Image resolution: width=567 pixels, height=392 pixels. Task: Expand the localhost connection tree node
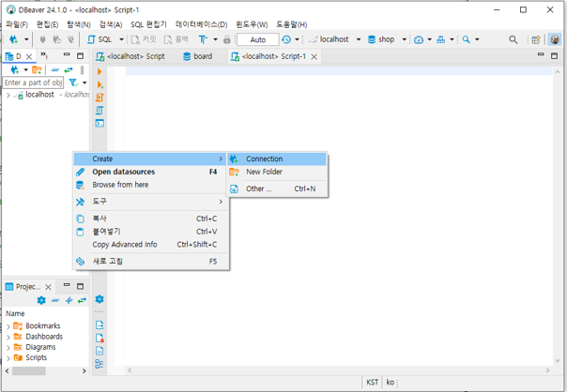click(8, 95)
